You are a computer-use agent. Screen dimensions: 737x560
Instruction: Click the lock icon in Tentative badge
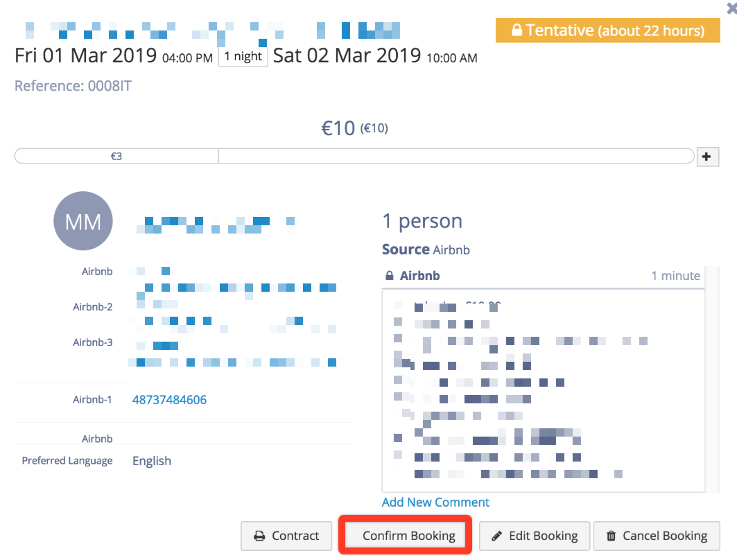(x=517, y=30)
